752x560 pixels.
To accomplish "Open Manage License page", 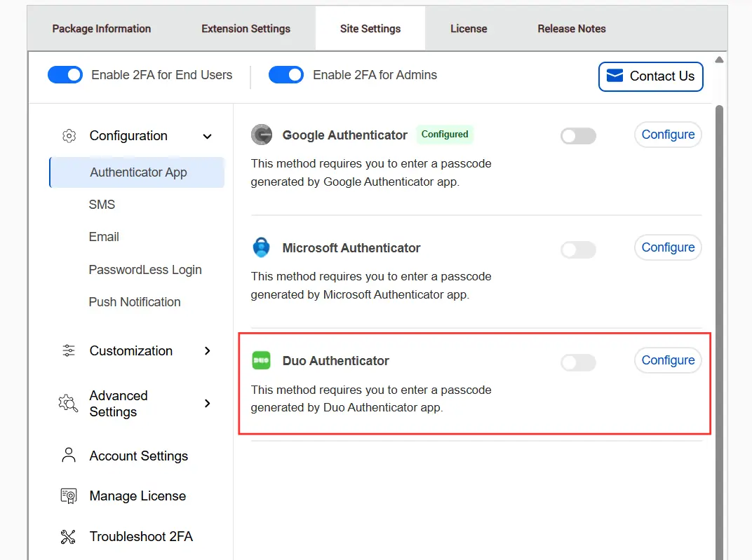I will click(137, 496).
